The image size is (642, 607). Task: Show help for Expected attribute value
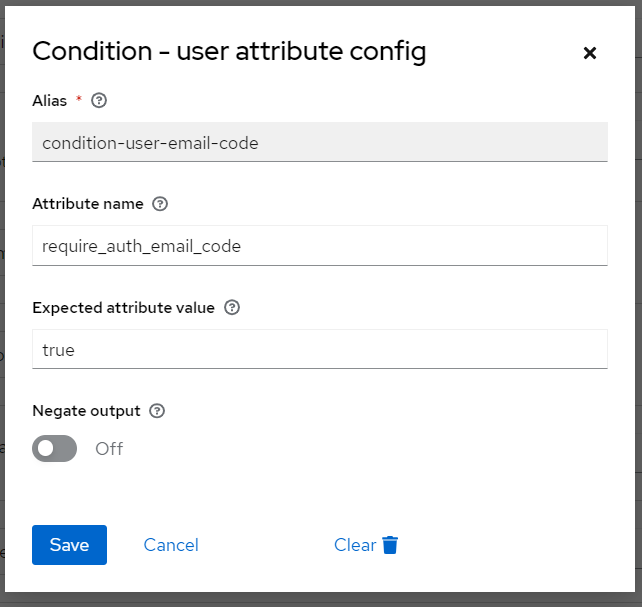click(x=232, y=308)
